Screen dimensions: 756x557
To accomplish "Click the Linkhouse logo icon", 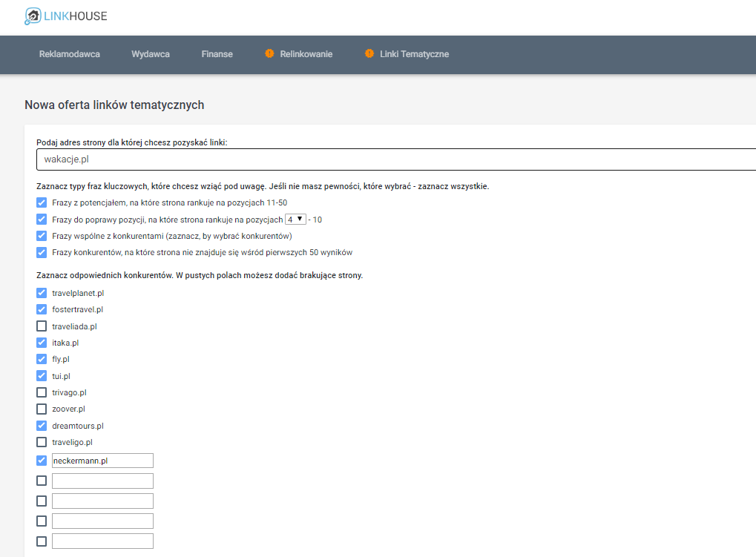I will click(x=33, y=16).
